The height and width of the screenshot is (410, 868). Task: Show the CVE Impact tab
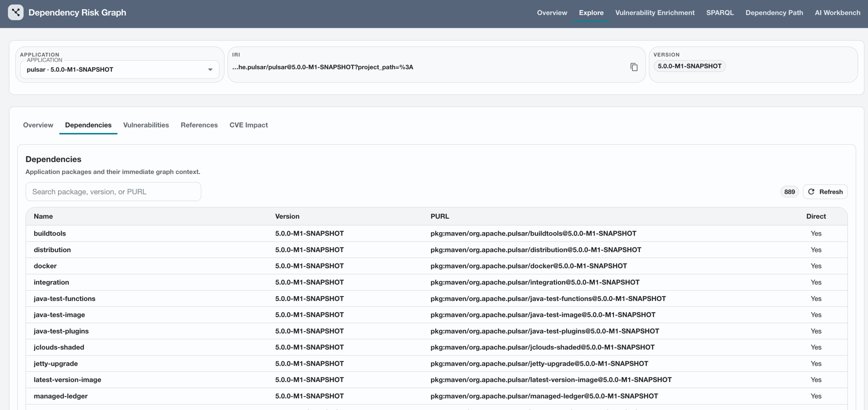tap(249, 125)
